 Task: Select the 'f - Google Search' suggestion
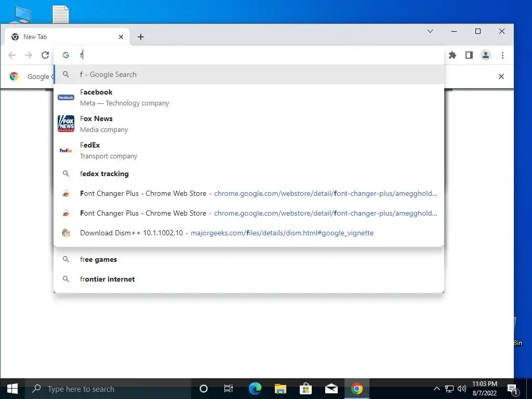(x=249, y=74)
